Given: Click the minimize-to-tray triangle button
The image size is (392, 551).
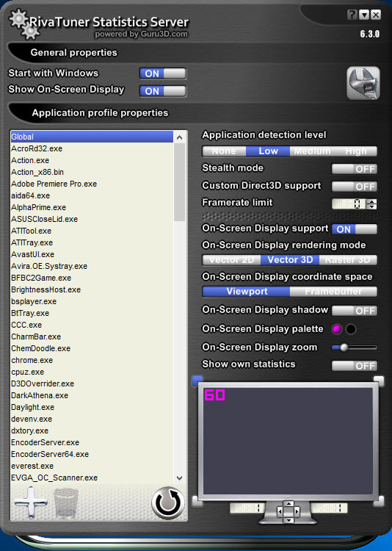Looking at the screenshot, I should pyautogui.click(x=364, y=15).
